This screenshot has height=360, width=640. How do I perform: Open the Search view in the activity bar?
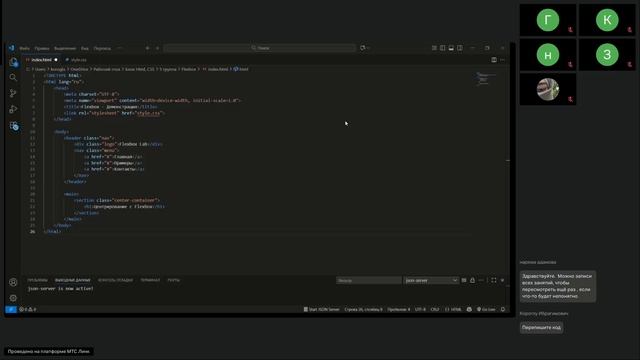(x=13, y=77)
